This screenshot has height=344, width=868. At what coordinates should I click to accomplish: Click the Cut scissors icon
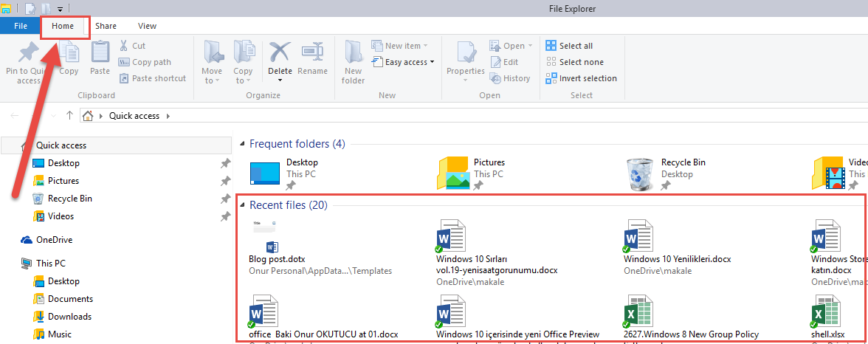click(x=123, y=46)
